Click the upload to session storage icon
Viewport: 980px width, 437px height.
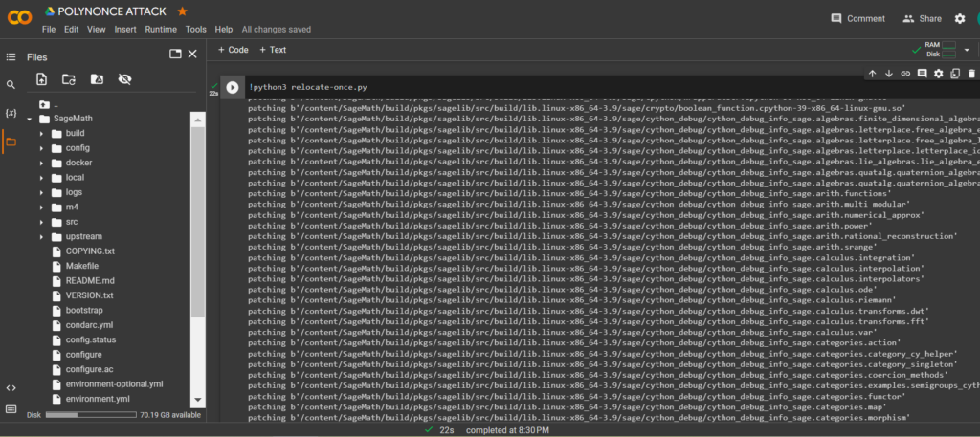(41, 79)
